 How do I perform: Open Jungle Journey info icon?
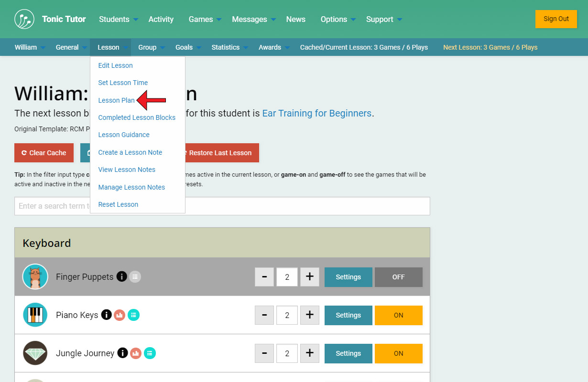(x=122, y=353)
